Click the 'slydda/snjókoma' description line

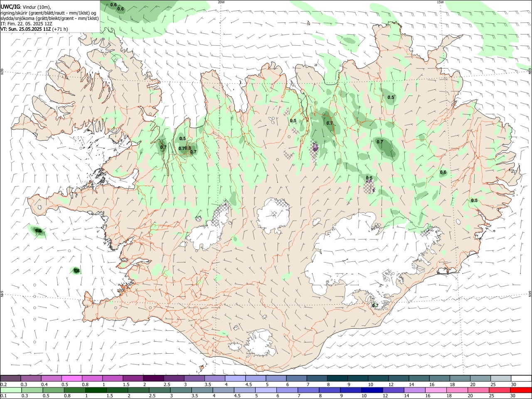[x=49, y=18]
